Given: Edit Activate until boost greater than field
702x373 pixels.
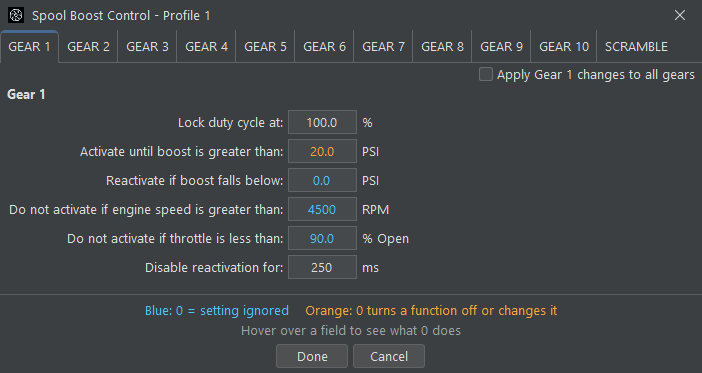Looking at the screenshot, I should coord(322,151).
